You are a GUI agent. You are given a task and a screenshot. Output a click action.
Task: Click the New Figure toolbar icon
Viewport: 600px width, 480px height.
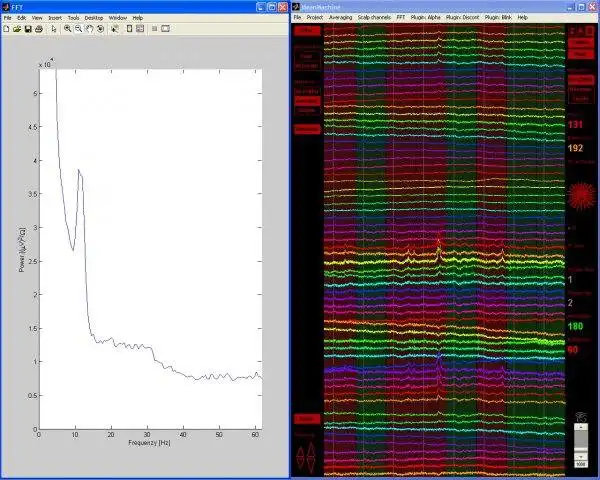click(6, 29)
